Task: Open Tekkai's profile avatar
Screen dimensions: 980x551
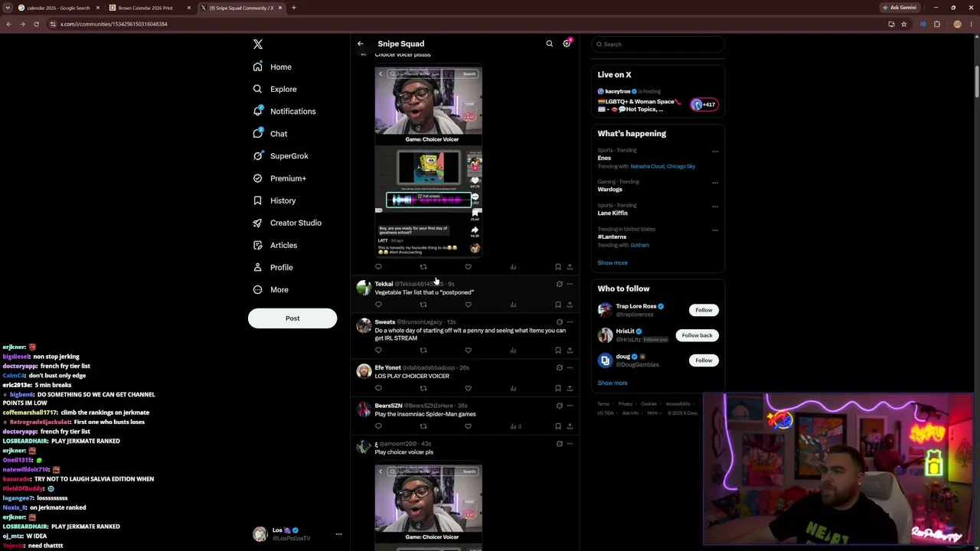Action: tap(364, 288)
